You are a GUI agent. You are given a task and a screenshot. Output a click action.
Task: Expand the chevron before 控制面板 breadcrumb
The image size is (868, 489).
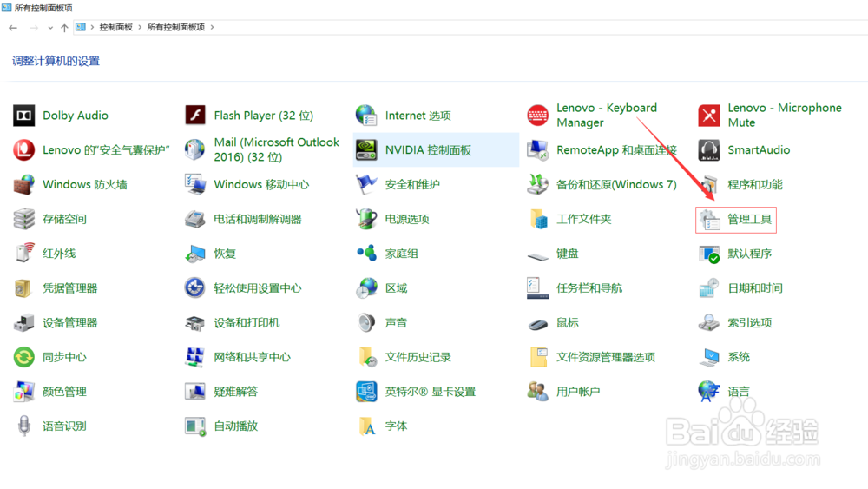tap(93, 27)
